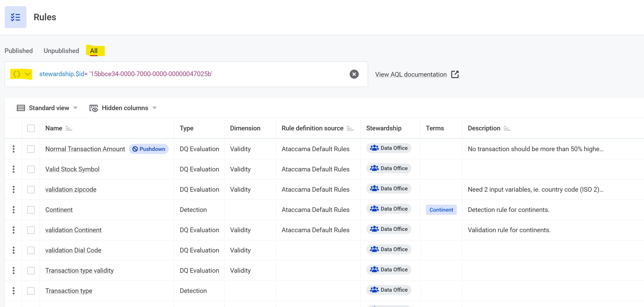Click the Rules checklist icon in header
Screen dimensions: 644x307
(16, 17)
